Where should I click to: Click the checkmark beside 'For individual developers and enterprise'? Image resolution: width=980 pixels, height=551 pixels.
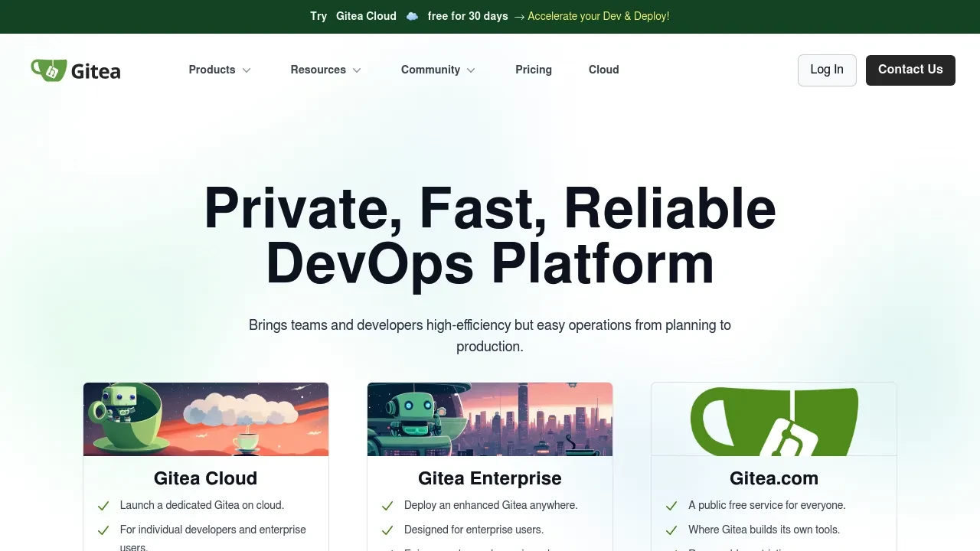[x=103, y=530]
